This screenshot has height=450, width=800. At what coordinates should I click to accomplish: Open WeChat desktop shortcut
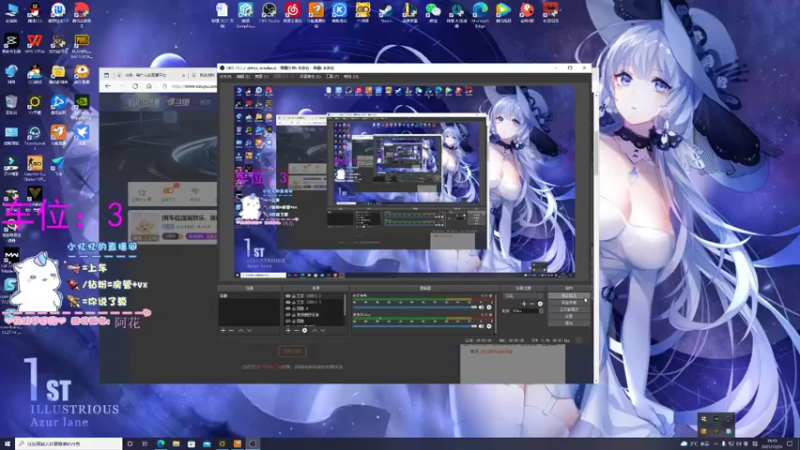point(433,13)
